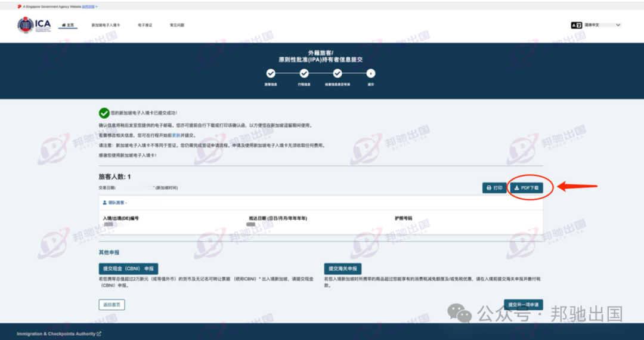Click the third completed step checkmark
This screenshot has width=644, height=340.
click(x=338, y=73)
